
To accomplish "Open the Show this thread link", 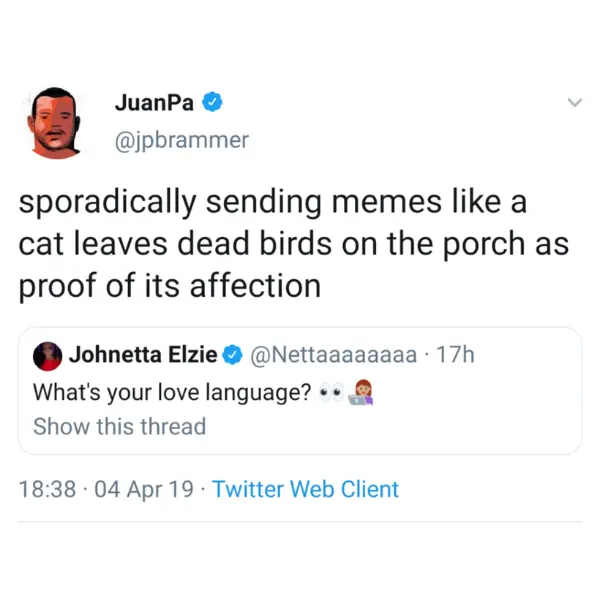I will click(x=119, y=426).
